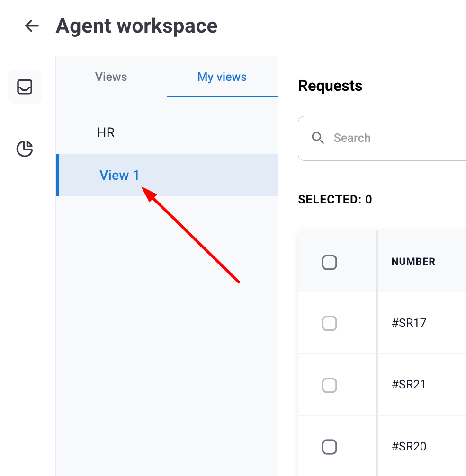Open the inbox icon in the sidebar

[25, 87]
